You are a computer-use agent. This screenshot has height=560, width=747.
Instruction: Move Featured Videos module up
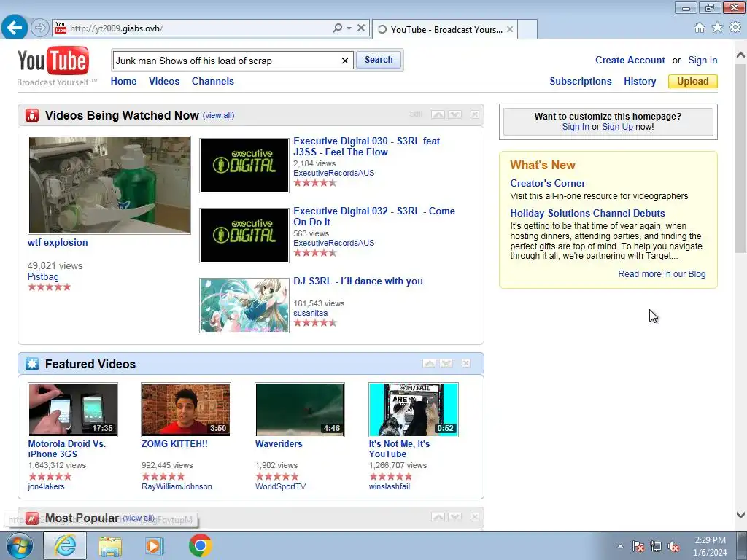click(429, 363)
